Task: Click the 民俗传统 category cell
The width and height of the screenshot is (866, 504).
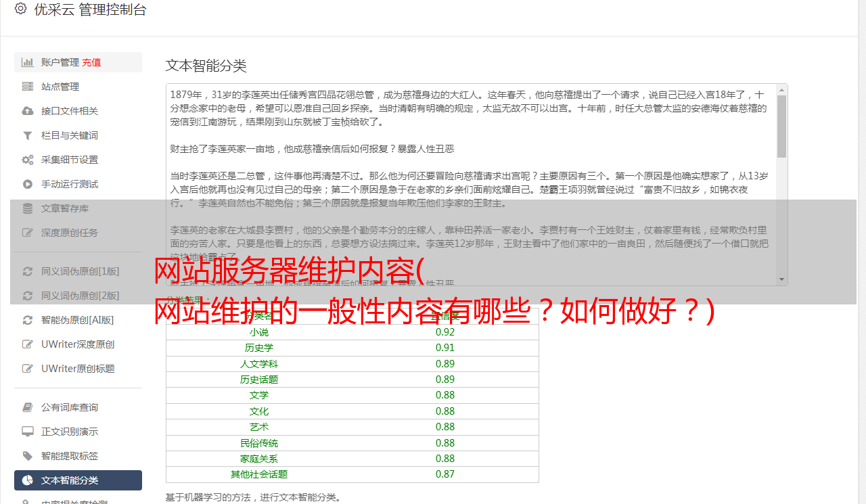Action: pos(259,443)
